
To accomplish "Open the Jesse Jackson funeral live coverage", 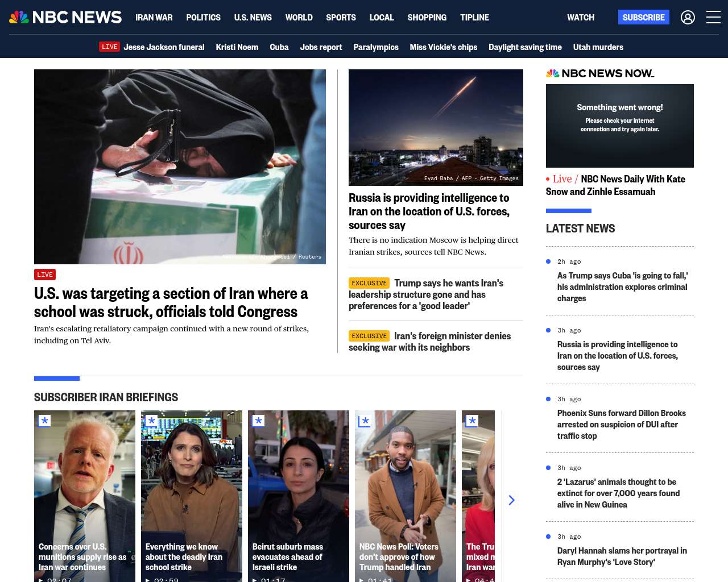I will 164,47.
